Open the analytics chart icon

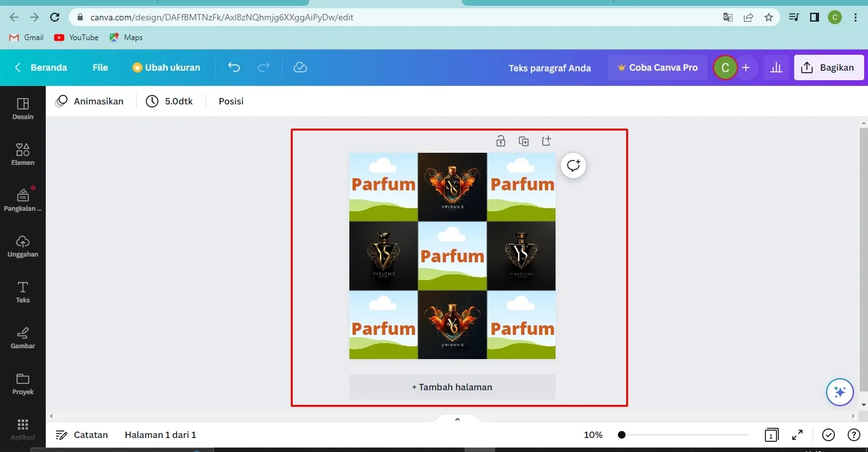[x=776, y=67]
